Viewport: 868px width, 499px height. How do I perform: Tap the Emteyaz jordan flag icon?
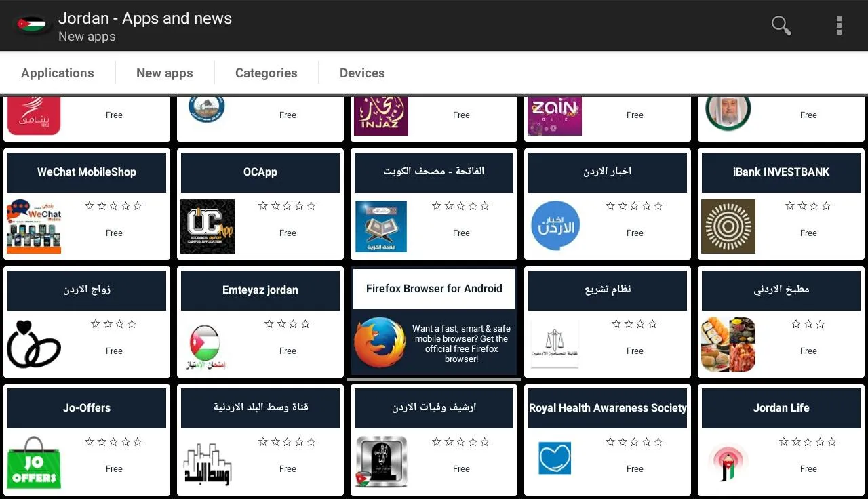tap(205, 347)
